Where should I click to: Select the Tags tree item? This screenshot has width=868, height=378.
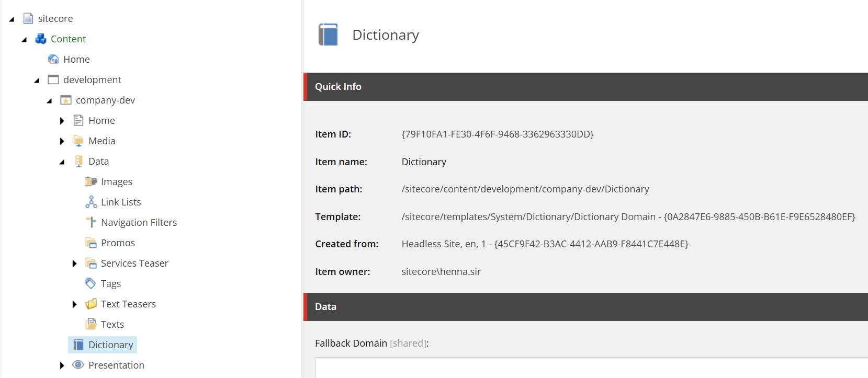pos(111,284)
